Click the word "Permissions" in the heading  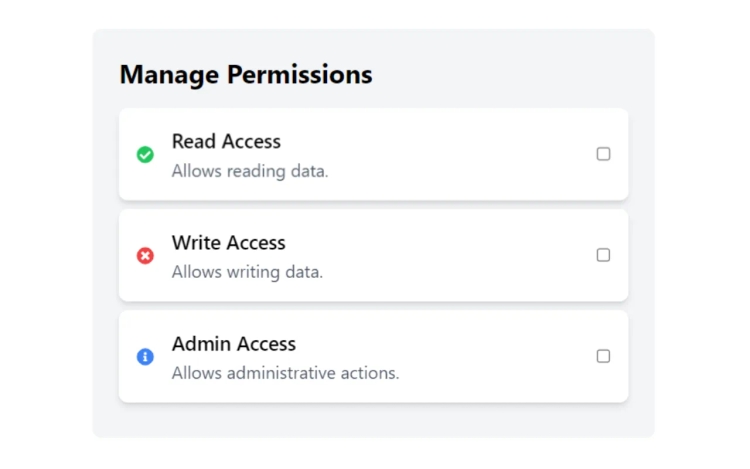(x=299, y=75)
